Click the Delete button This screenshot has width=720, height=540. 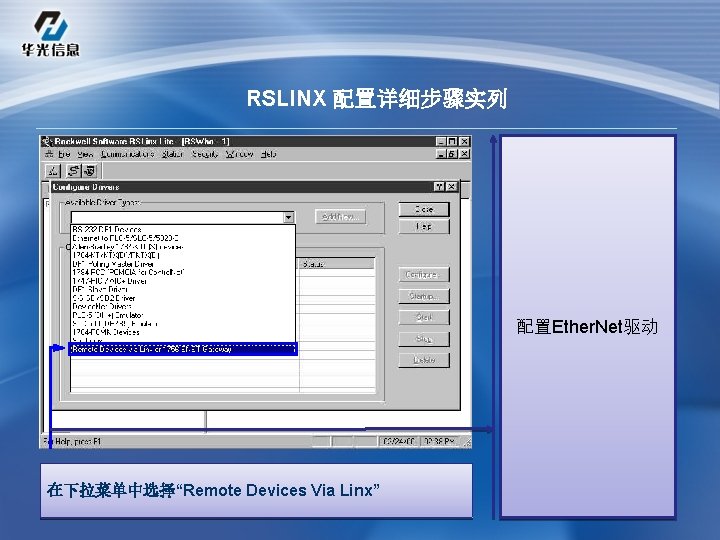pos(424,360)
